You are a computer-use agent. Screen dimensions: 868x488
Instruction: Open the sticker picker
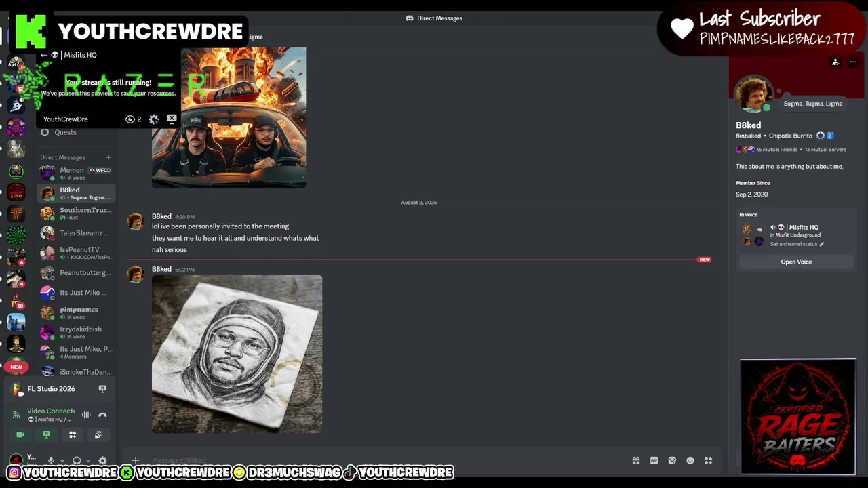pyautogui.click(x=672, y=461)
